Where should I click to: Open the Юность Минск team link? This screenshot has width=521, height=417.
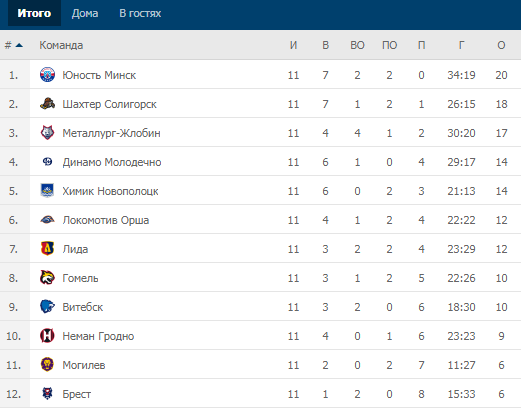point(99,75)
